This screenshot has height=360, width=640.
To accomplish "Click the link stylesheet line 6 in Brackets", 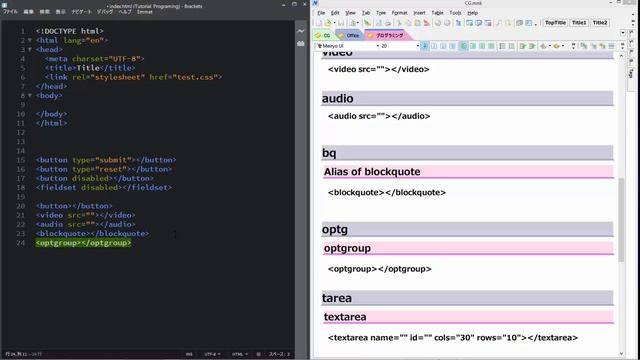I will coord(133,77).
